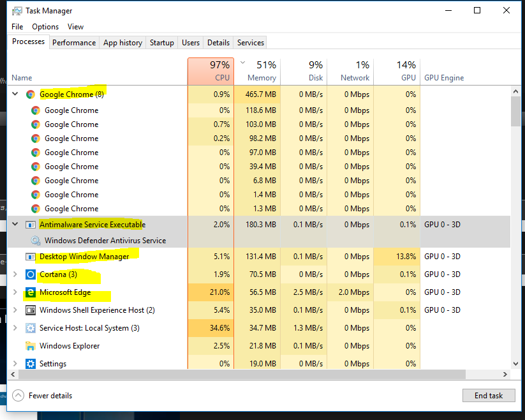The image size is (525, 420).
Task: Select the Desktop Window Manager process name
Action: coord(84,257)
